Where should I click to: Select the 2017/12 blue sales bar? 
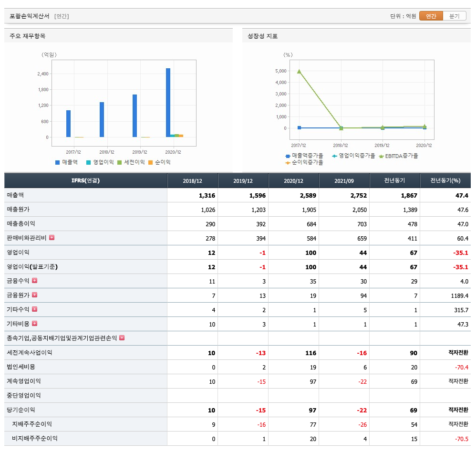tap(68, 124)
